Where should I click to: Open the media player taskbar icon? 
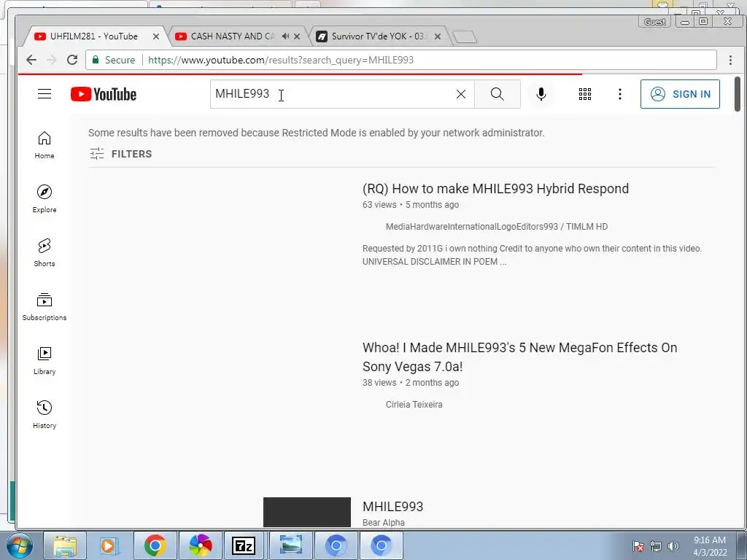(x=109, y=545)
